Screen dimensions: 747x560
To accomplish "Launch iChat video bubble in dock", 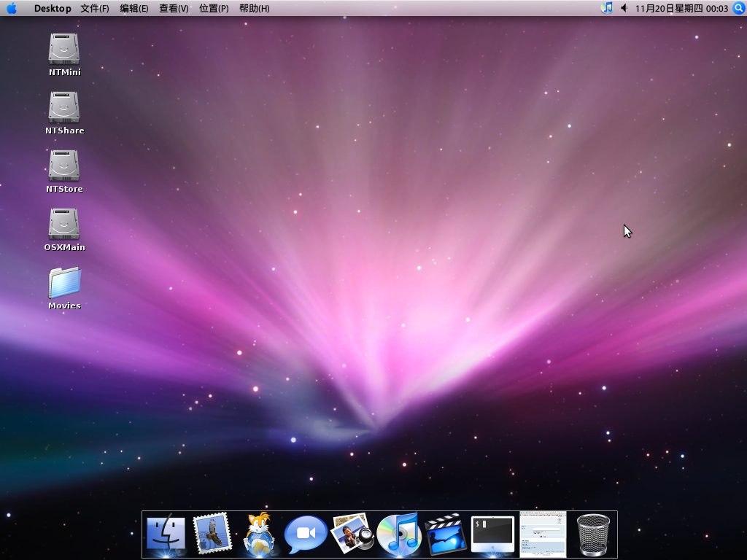I will click(x=306, y=534).
